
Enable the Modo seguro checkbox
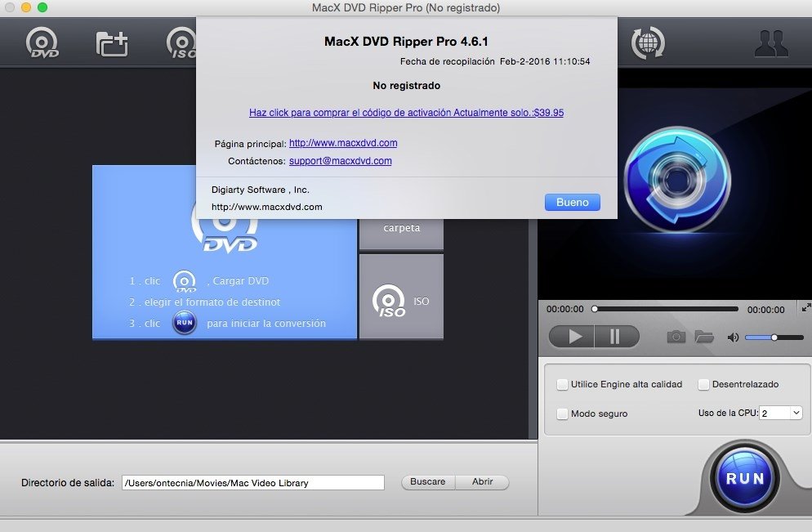click(562, 414)
